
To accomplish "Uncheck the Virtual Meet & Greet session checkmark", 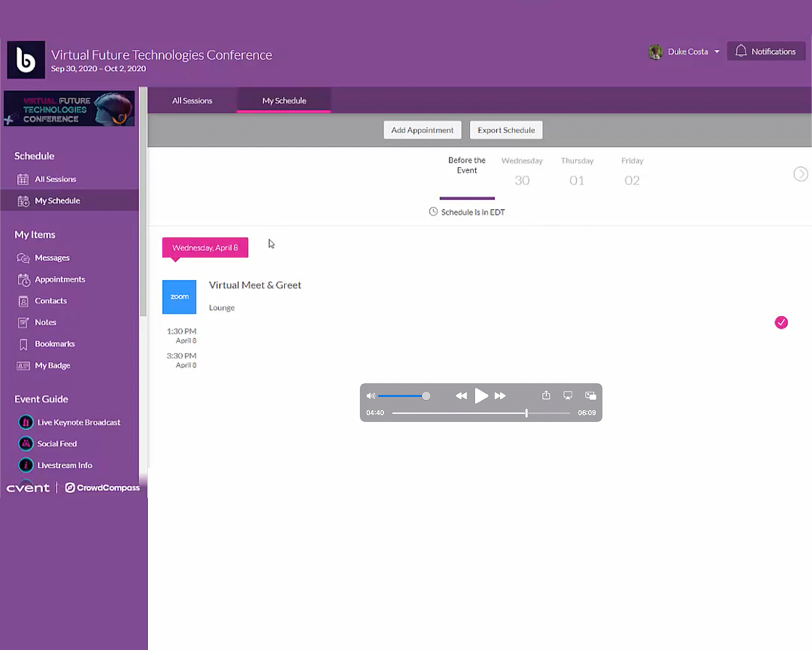I will (x=781, y=323).
